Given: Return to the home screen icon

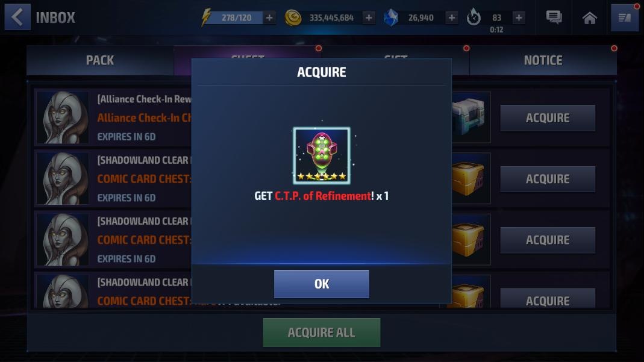Looking at the screenshot, I should (x=589, y=17).
